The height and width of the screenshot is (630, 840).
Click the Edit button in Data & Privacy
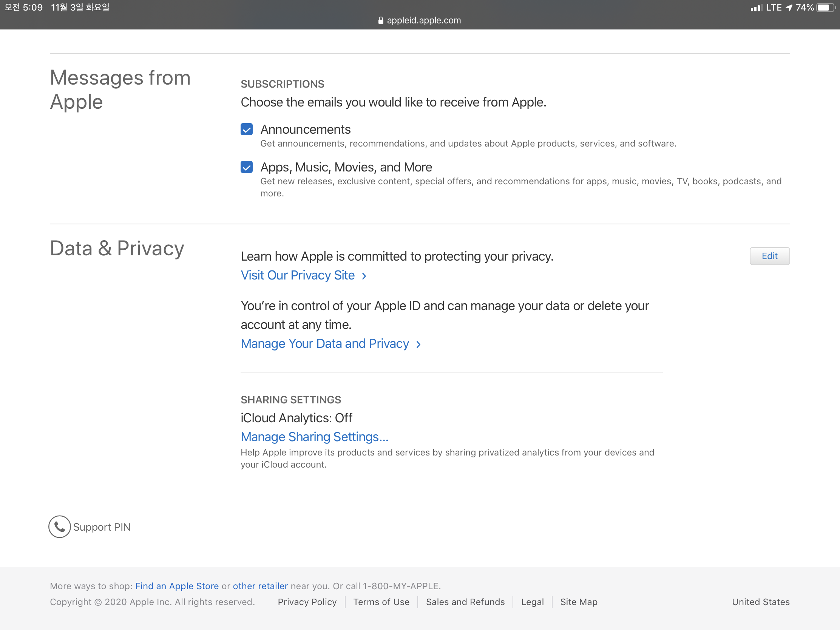769,256
